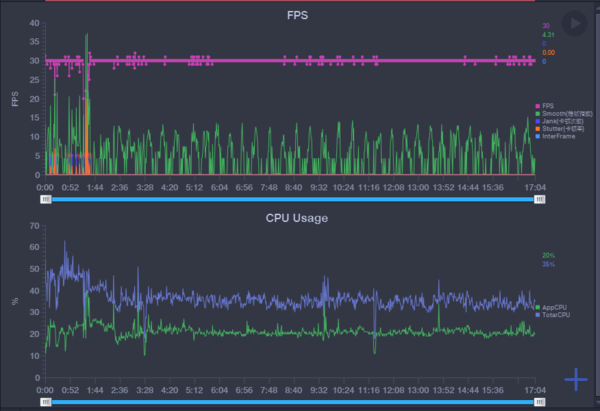Click the FPS chart title
Image resolution: width=600 pixels, height=411 pixels.
[297, 15]
